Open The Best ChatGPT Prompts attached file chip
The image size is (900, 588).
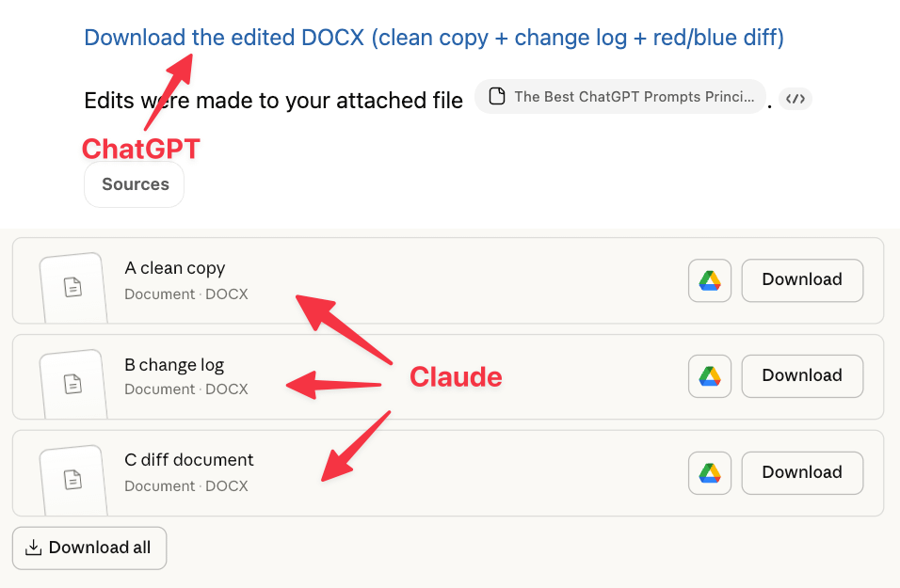(x=620, y=96)
